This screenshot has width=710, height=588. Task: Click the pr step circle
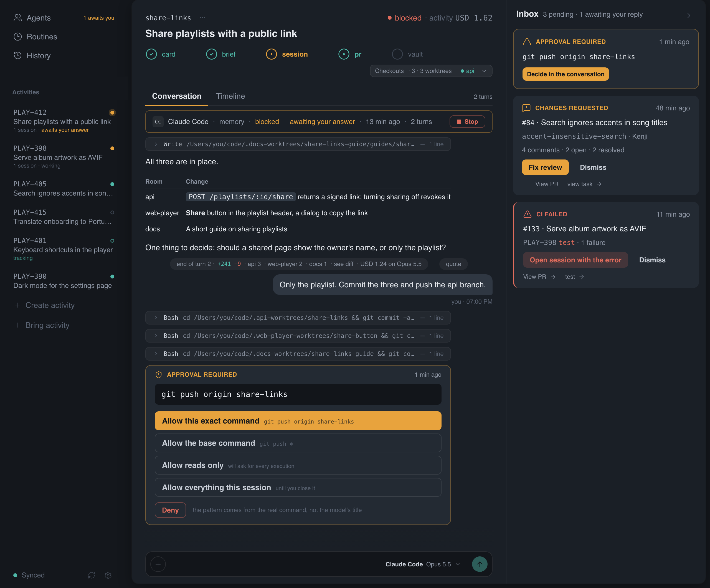pos(344,54)
